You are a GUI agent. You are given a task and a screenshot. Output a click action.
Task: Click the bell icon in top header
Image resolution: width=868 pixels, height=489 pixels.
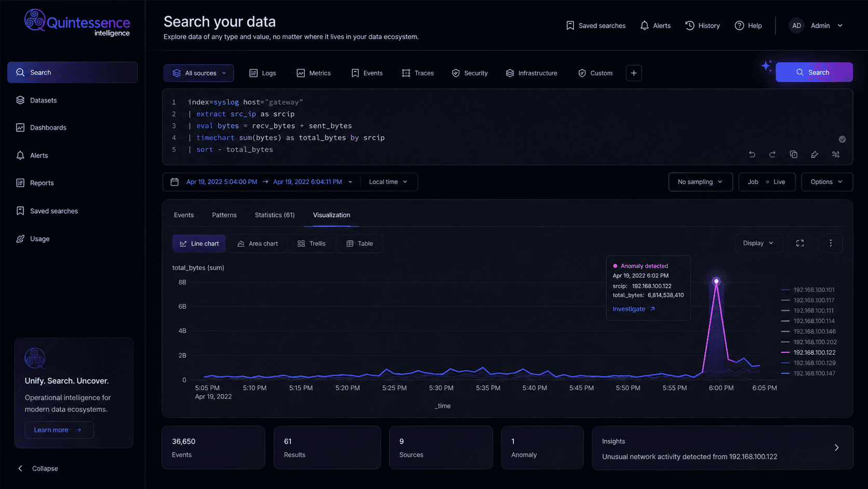(644, 25)
